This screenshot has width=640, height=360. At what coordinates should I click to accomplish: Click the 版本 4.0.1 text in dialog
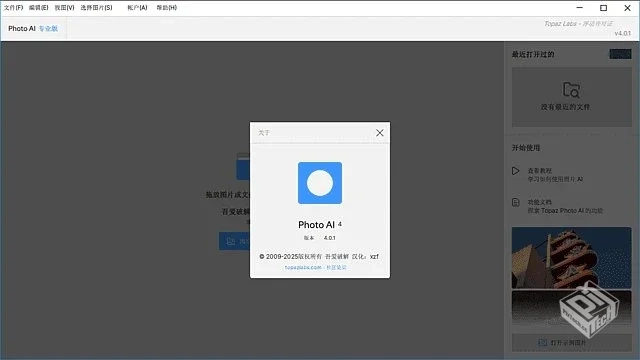[x=320, y=238]
